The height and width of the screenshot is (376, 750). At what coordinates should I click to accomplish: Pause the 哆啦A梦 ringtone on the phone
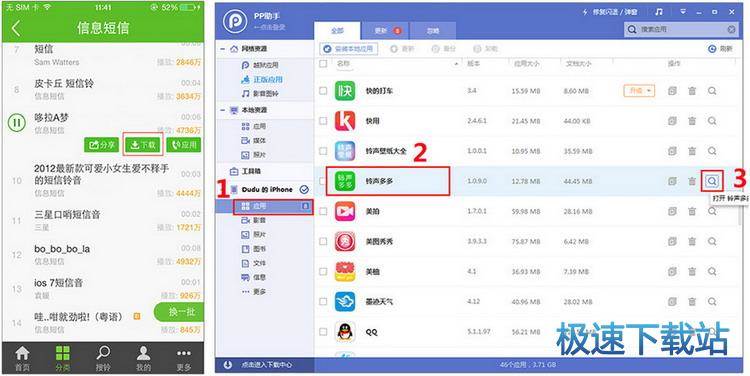[x=17, y=123]
